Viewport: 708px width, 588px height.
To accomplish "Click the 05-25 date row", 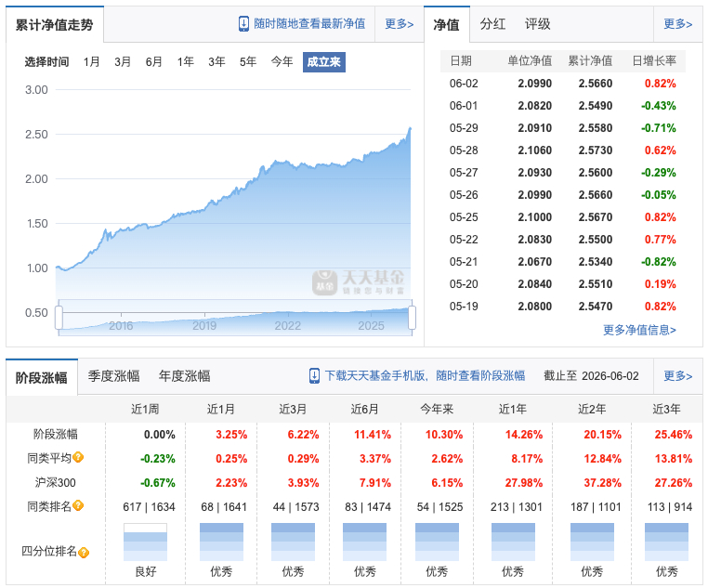I will point(563,217).
